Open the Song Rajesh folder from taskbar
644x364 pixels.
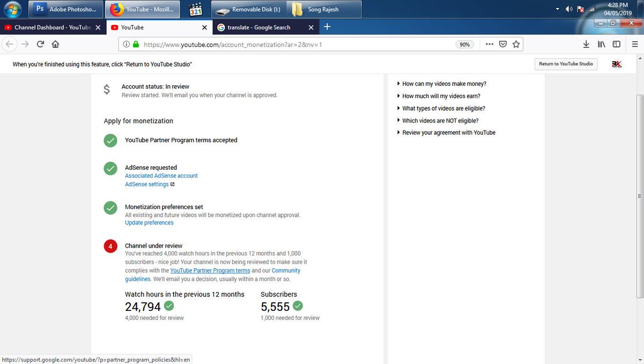[324, 9]
